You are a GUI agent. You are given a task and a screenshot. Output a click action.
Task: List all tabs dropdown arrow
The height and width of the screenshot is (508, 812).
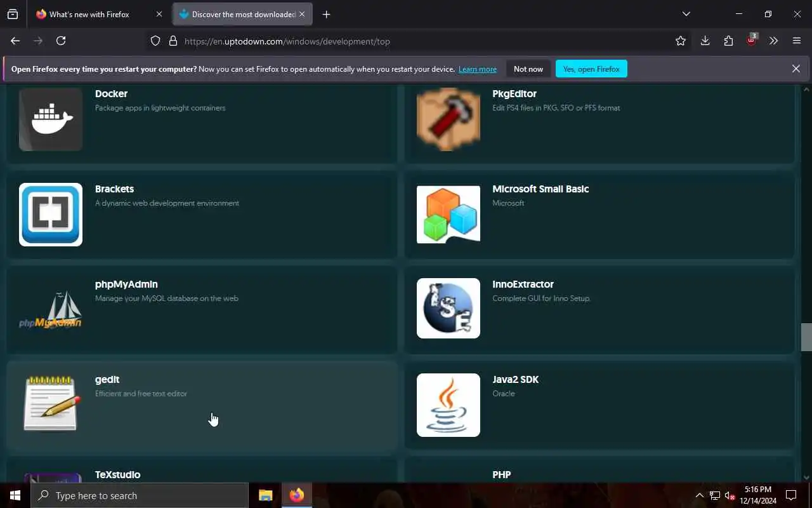coord(686,14)
